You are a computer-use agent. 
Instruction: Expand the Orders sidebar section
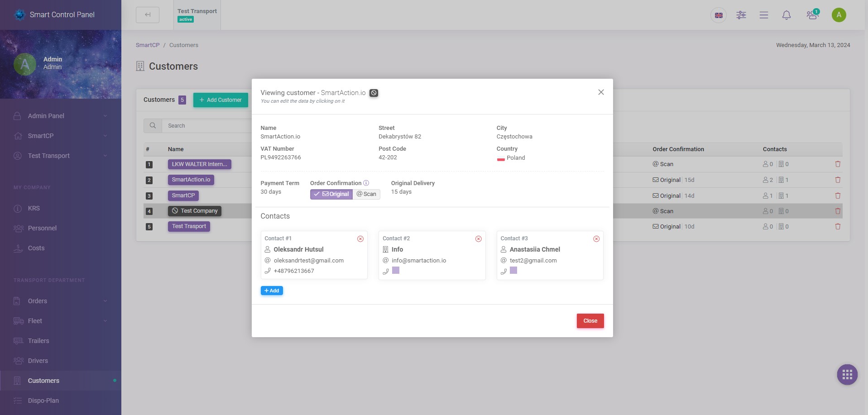pyautogui.click(x=38, y=301)
